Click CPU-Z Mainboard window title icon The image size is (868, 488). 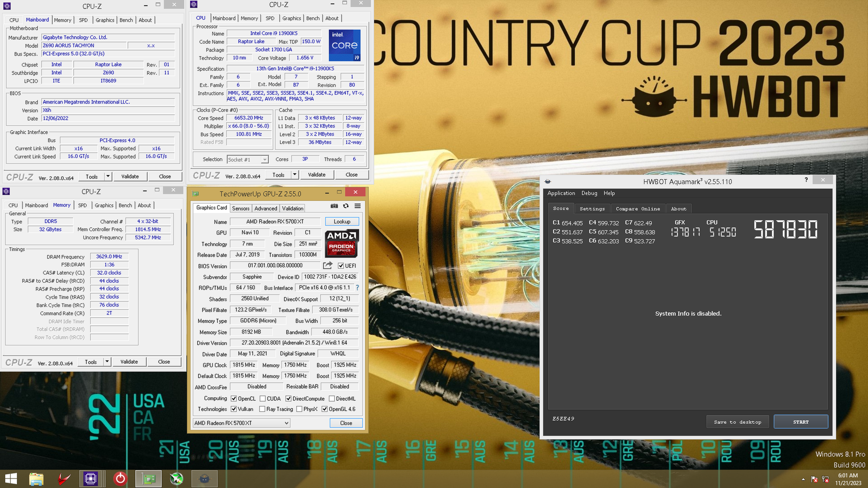coord(7,6)
